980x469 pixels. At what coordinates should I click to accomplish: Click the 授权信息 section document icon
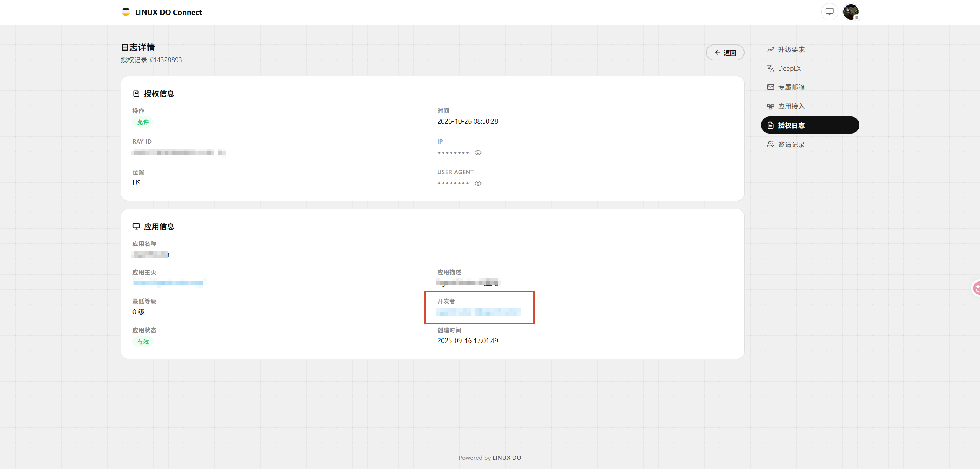[x=136, y=93]
